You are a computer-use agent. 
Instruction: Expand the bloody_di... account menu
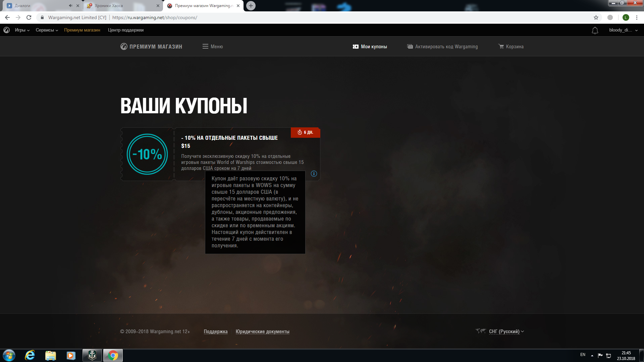tap(623, 30)
